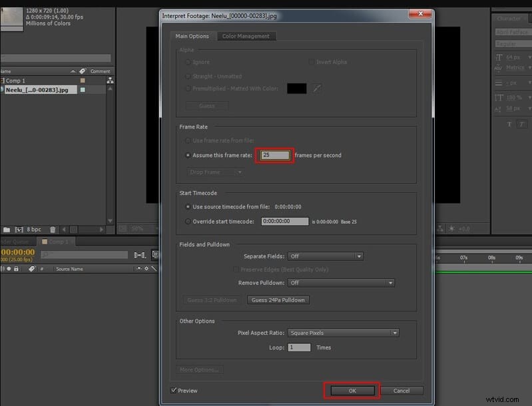Click the new folder icon in Project panel
Viewport: 532px width, 406px height.
pos(7,230)
